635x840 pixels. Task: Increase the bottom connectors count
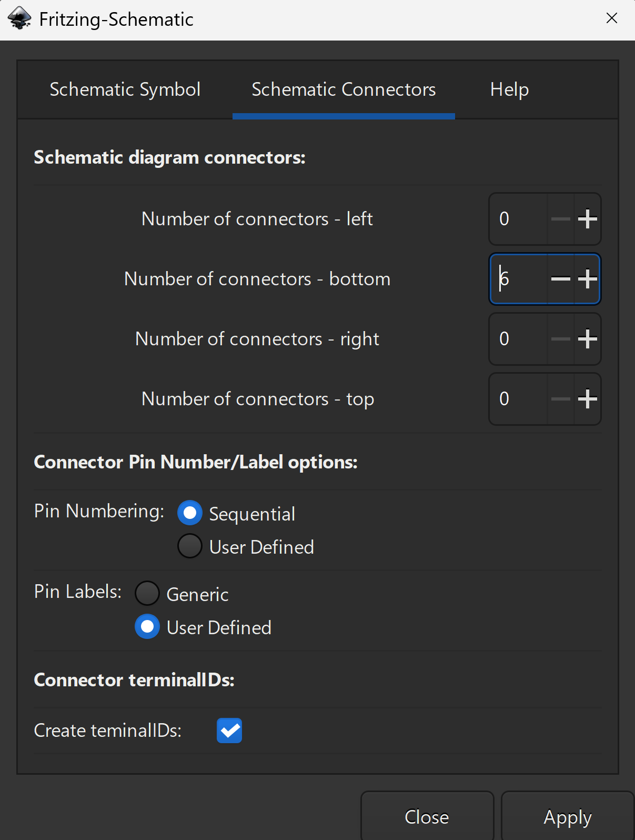click(587, 279)
